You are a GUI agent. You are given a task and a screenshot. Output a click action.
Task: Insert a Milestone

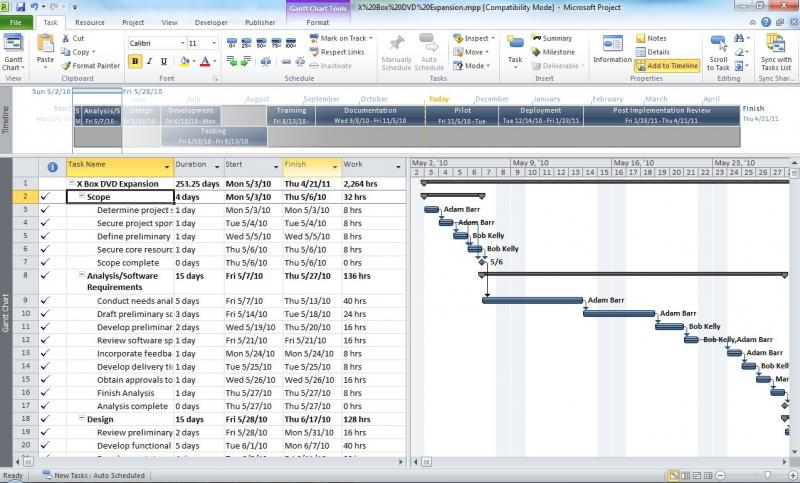pyautogui.click(x=553, y=52)
